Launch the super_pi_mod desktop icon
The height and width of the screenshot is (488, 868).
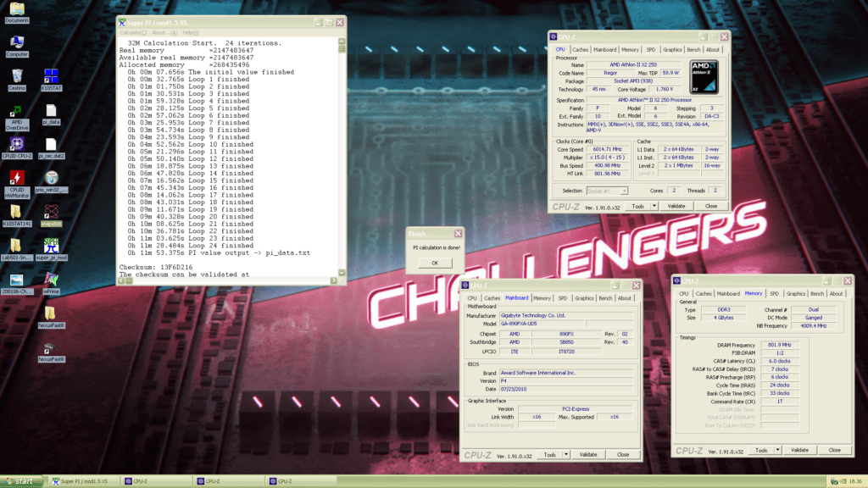pyautogui.click(x=51, y=250)
